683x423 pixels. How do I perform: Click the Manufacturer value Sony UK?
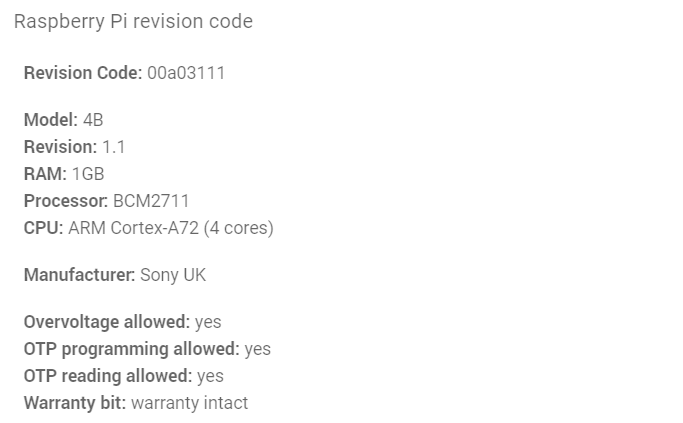[x=173, y=275]
